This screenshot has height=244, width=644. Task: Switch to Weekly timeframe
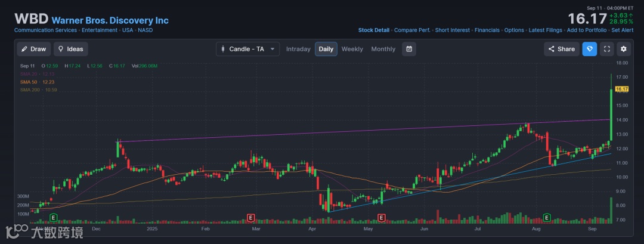(352, 49)
